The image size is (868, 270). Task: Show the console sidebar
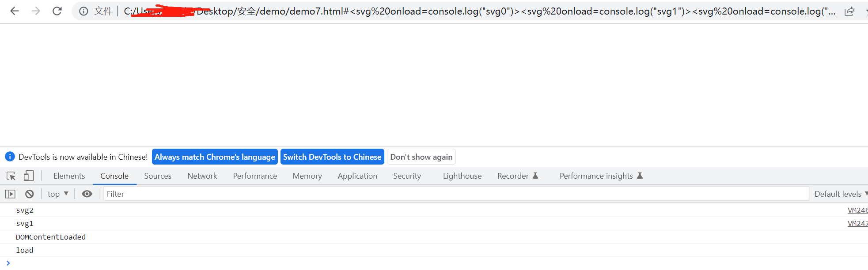point(10,194)
